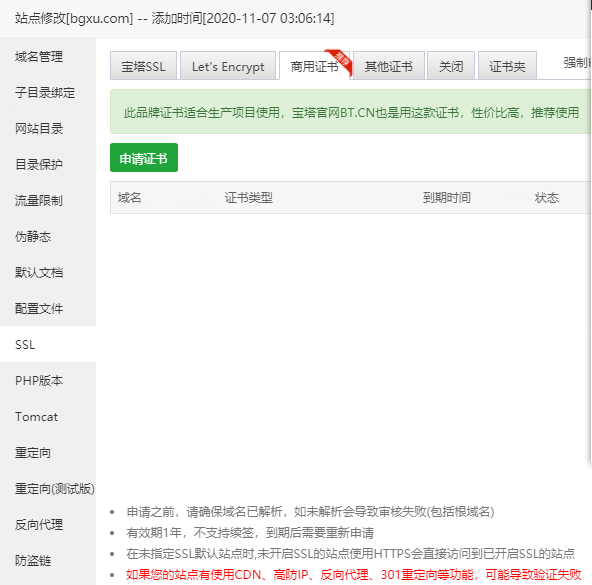Click the SSL默认站点 HTTPS note
Viewport: 592px width, 585px height.
(350, 554)
